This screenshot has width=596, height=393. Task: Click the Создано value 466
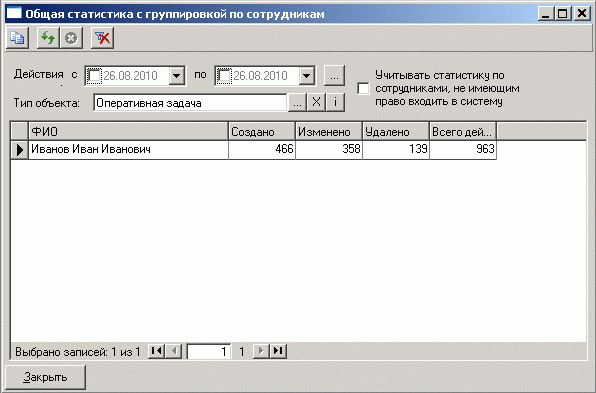click(262, 150)
